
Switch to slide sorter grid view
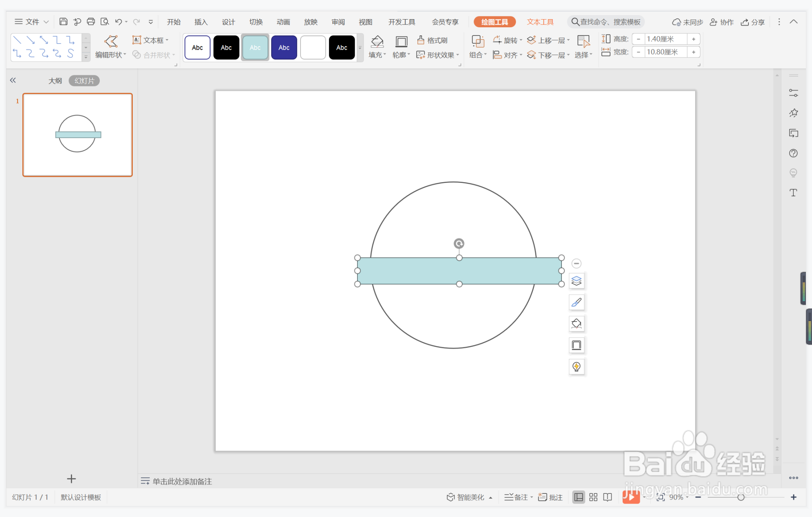click(x=593, y=497)
